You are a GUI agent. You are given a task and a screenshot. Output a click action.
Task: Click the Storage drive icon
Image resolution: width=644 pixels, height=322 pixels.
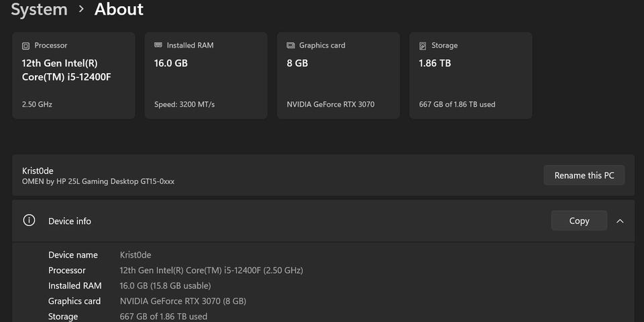point(423,46)
